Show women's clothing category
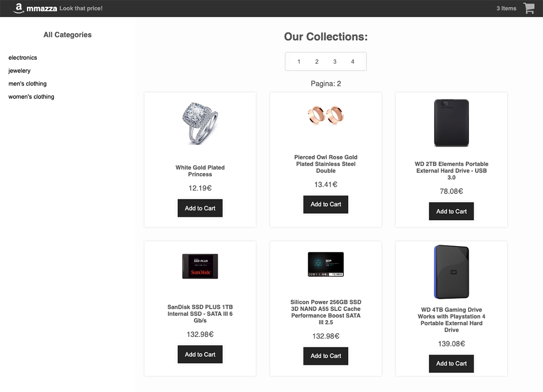 point(31,97)
